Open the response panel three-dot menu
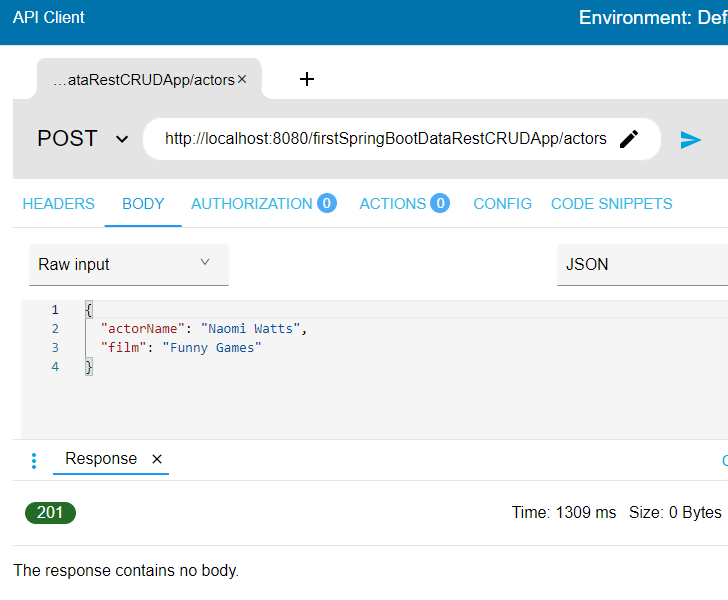 (x=34, y=461)
